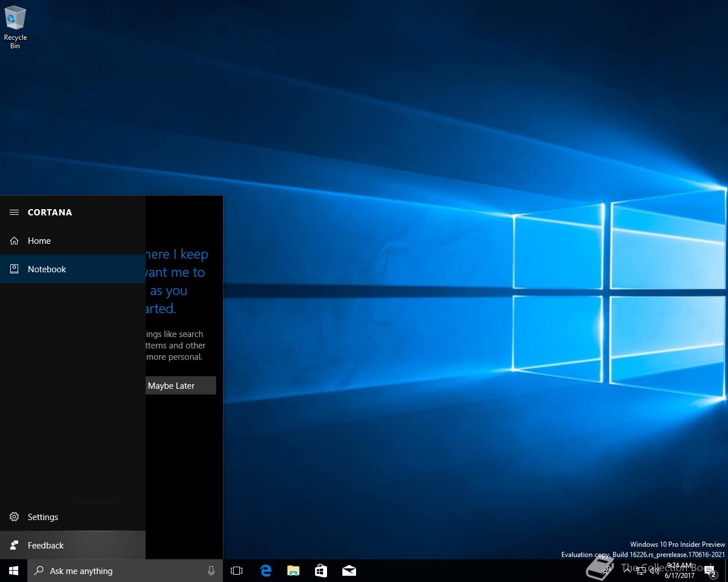The height and width of the screenshot is (582, 728).
Task: Open Cortana Home
Action: click(x=73, y=240)
